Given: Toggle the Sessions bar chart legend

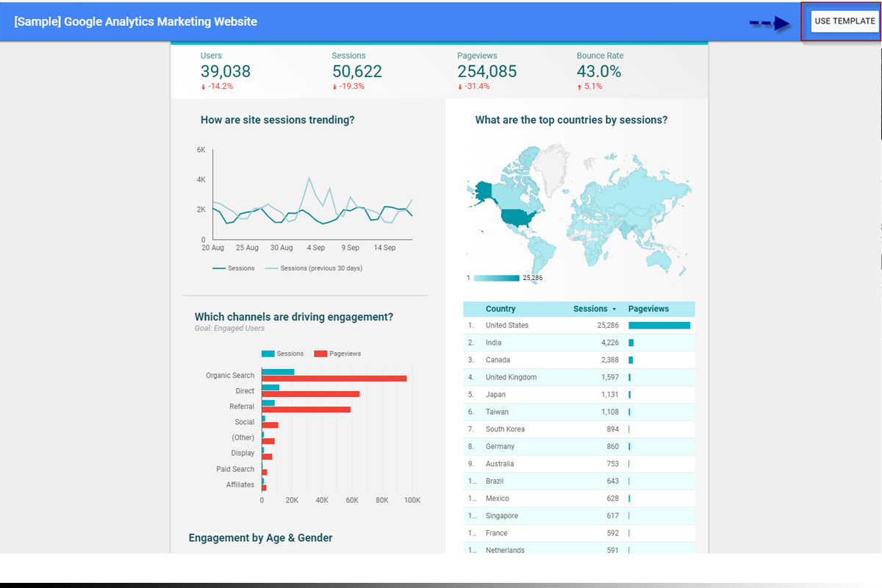Looking at the screenshot, I should 282,354.
